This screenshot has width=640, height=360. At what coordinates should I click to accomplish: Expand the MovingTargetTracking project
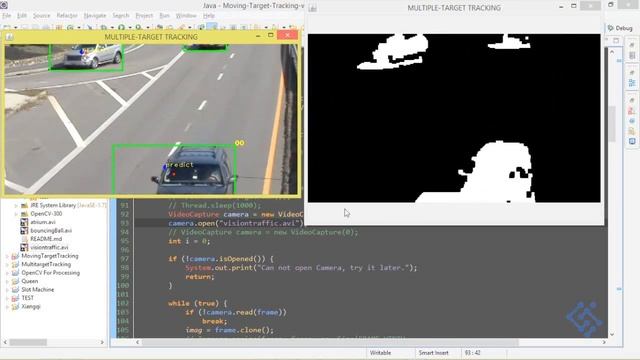pos(7,256)
